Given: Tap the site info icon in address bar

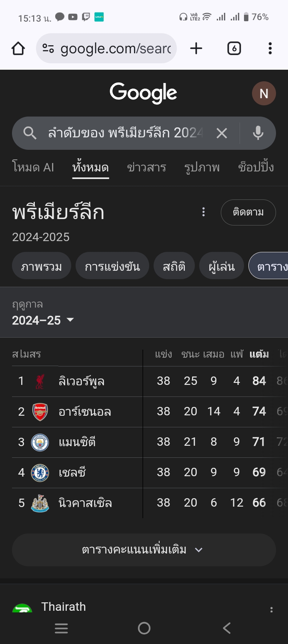Looking at the screenshot, I should point(48,49).
